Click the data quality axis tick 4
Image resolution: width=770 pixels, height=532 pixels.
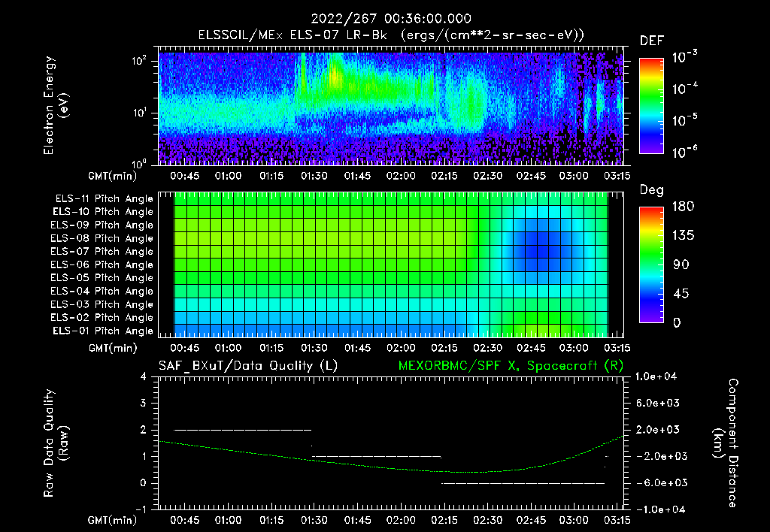pyautogui.click(x=143, y=376)
